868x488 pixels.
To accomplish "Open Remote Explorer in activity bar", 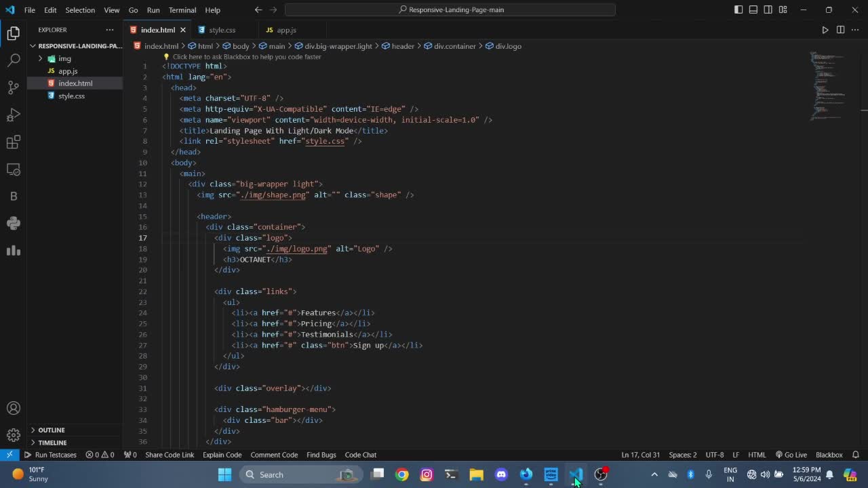I will point(14,169).
